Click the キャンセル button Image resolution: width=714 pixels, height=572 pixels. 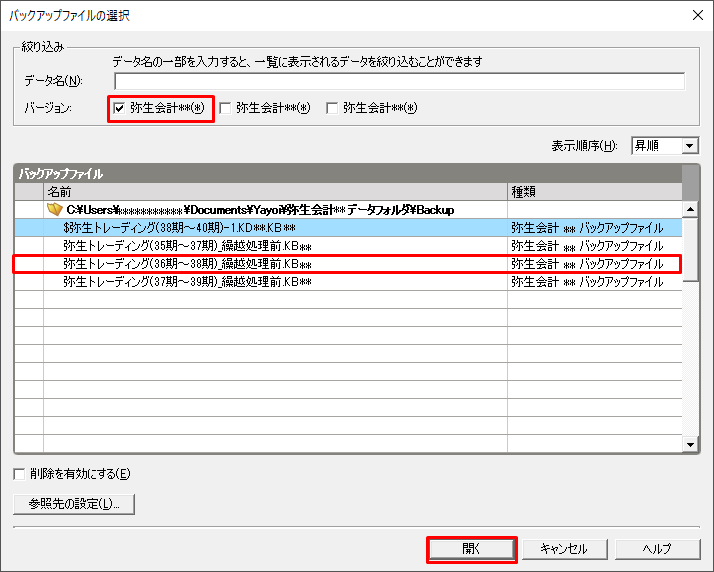click(565, 549)
